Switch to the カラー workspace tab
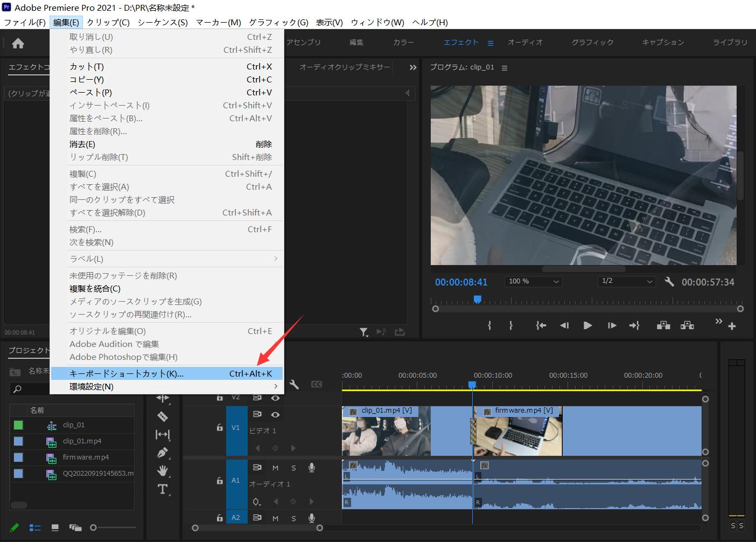The height and width of the screenshot is (542, 756). click(x=403, y=42)
